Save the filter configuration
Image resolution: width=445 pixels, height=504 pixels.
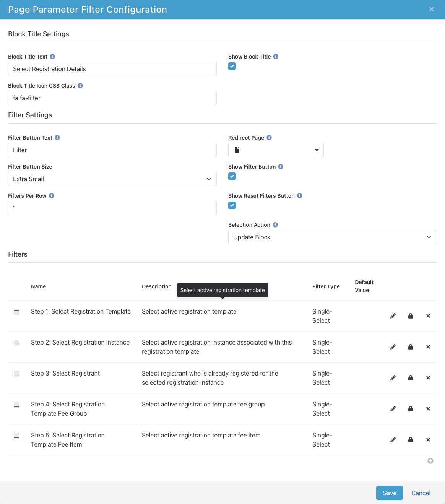click(389, 493)
